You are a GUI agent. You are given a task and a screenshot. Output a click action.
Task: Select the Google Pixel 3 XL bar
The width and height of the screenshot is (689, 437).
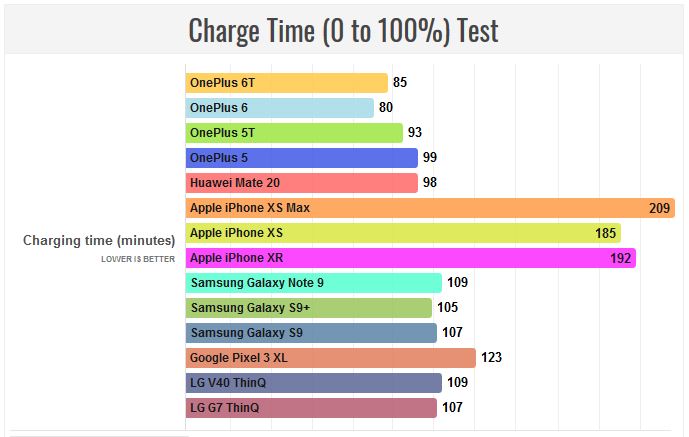tap(330, 358)
